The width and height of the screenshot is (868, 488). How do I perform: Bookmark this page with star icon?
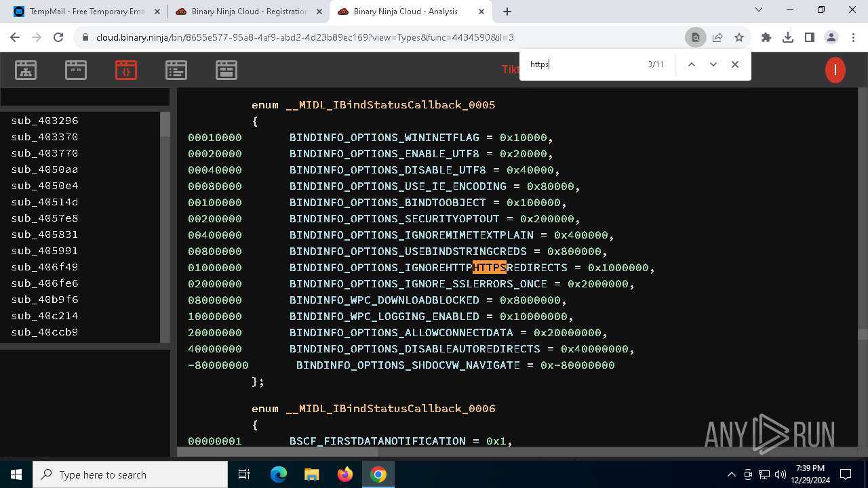pyautogui.click(x=739, y=38)
